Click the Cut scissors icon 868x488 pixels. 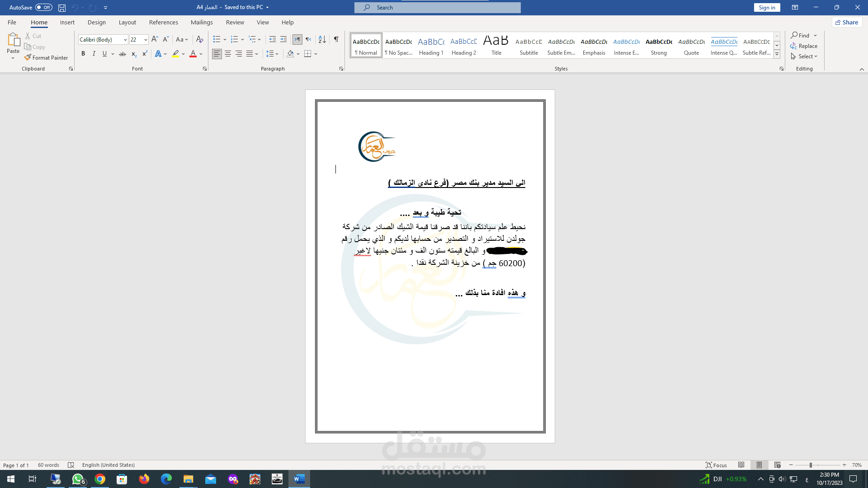pyautogui.click(x=28, y=36)
